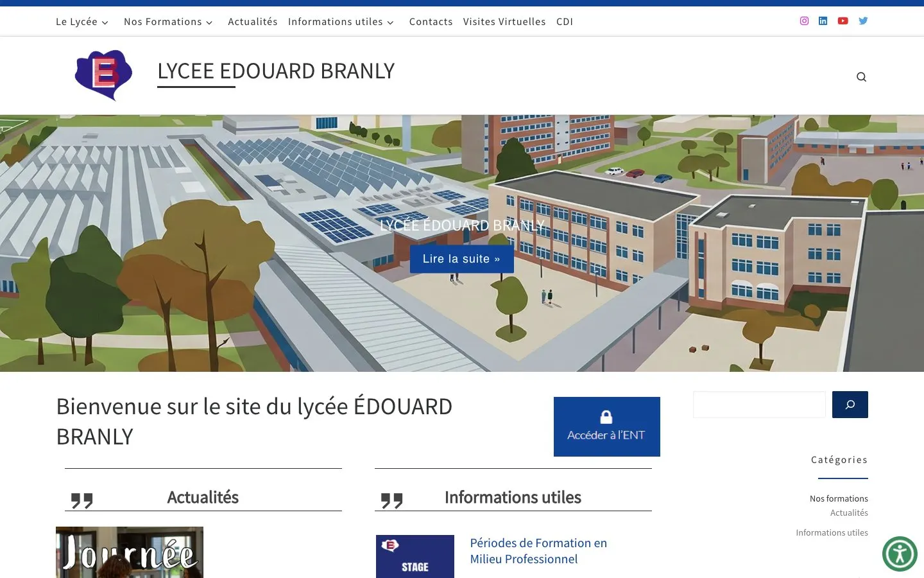Click the Actualités section heading
Viewport: 924px width, 578px height.
(x=203, y=497)
